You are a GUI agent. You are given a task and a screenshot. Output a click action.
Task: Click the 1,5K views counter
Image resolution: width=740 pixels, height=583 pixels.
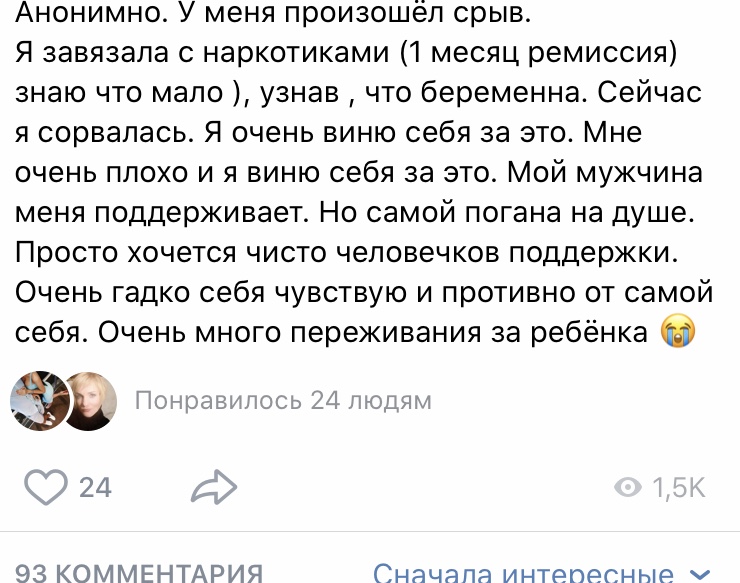(679, 487)
